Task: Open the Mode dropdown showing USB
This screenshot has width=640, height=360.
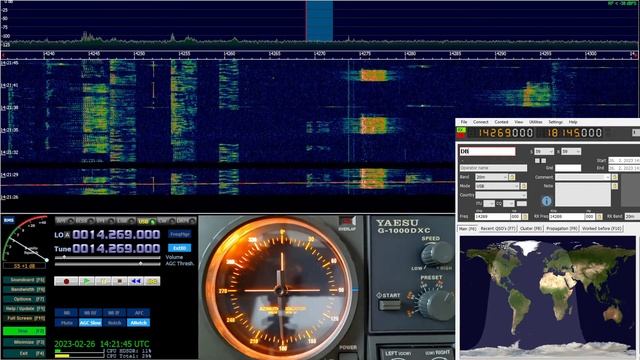Action: (x=497, y=186)
